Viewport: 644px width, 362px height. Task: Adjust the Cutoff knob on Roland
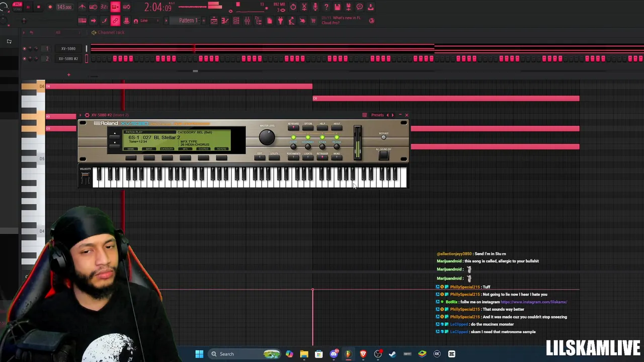293,147
